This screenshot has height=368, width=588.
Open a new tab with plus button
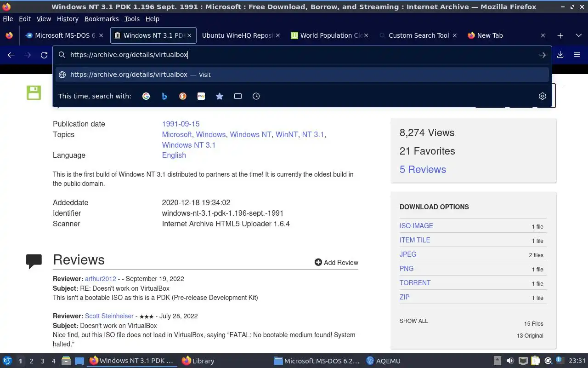(x=560, y=35)
